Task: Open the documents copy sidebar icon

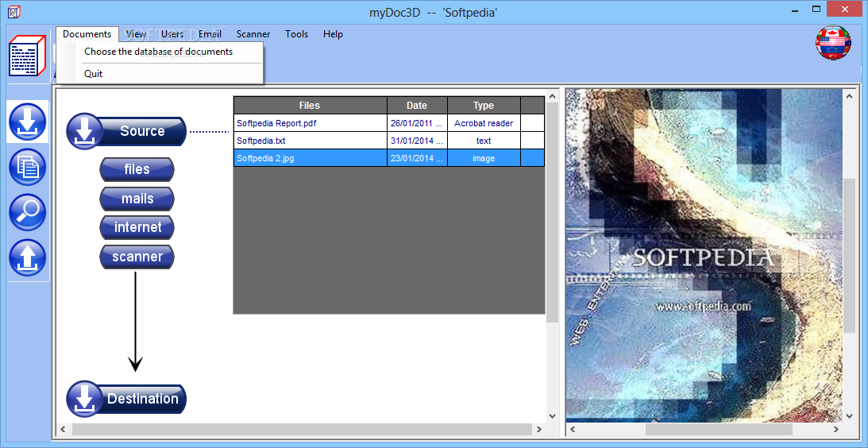Action: click(27, 168)
